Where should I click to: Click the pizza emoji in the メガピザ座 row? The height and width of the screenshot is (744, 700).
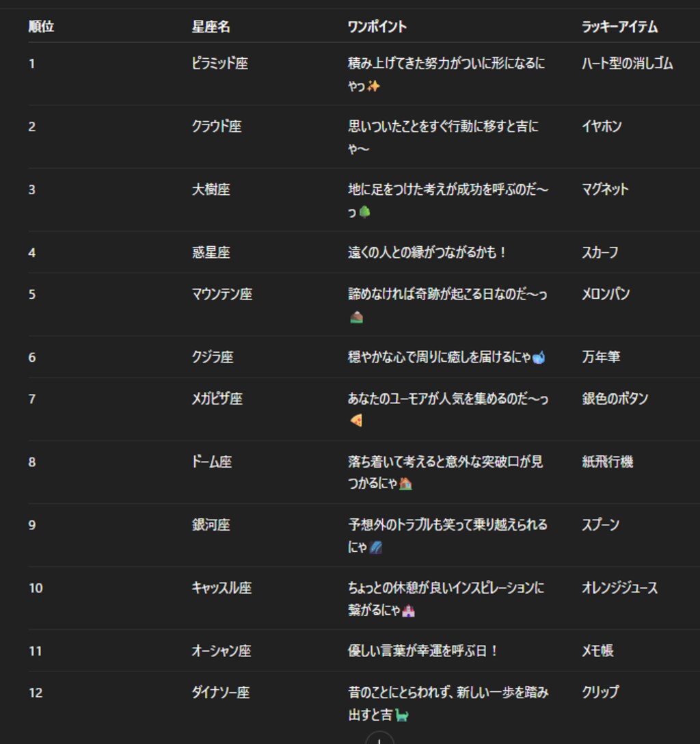356,421
